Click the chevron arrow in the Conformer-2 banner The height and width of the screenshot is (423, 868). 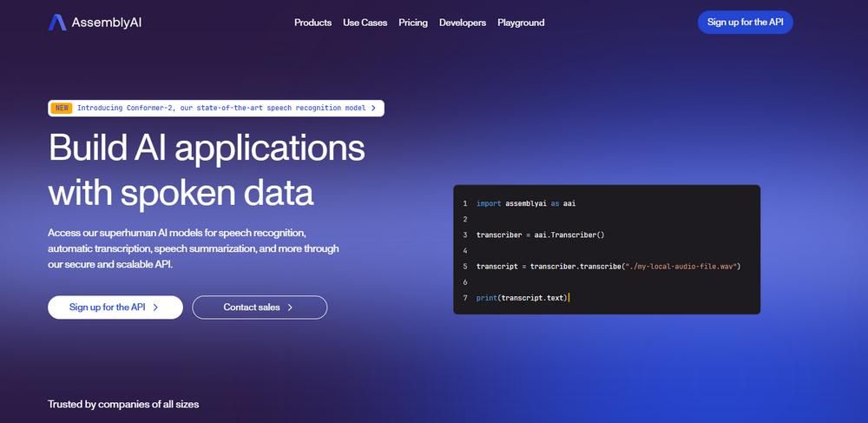373,108
